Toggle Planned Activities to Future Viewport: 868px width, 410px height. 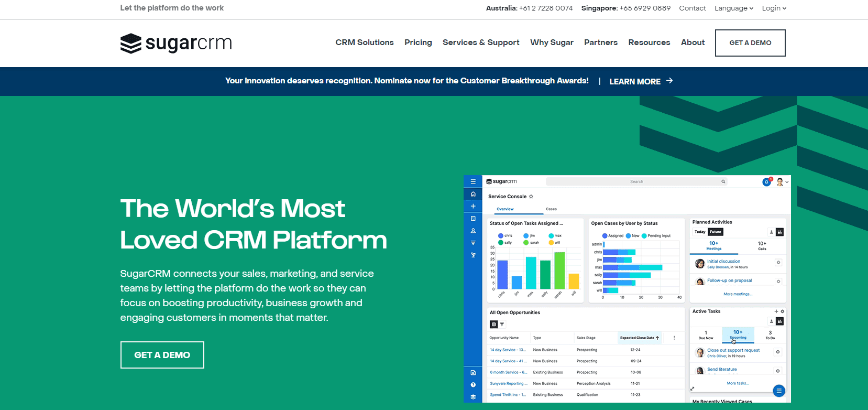716,232
